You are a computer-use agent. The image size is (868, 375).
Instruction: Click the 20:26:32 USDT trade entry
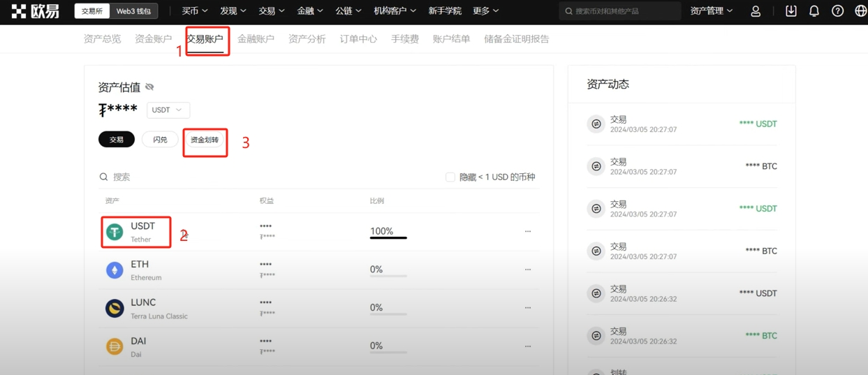pos(682,293)
